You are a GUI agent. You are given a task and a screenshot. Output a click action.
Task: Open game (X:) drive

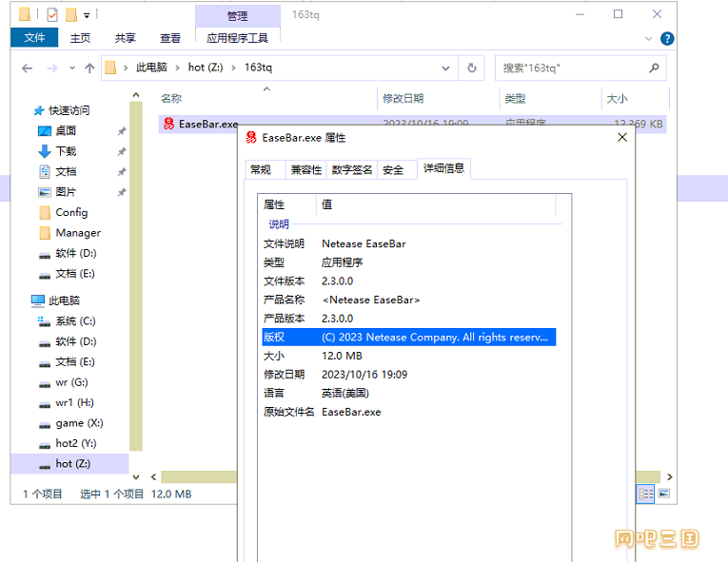[79, 423]
